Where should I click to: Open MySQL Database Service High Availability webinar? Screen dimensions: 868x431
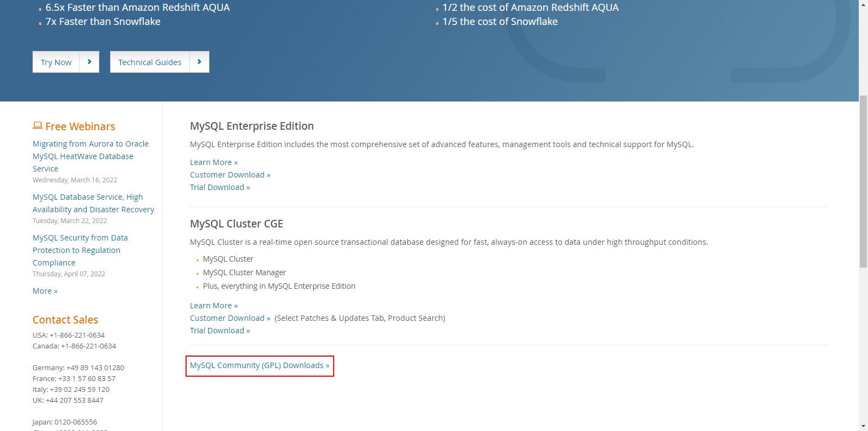tap(93, 203)
